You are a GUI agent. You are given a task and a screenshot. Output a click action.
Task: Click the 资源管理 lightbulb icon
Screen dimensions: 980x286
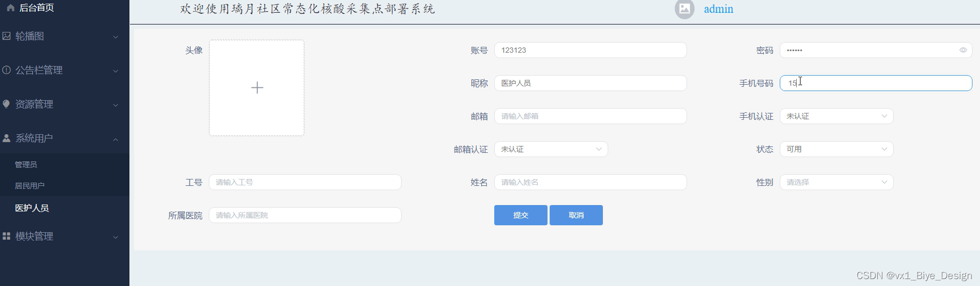coord(6,104)
